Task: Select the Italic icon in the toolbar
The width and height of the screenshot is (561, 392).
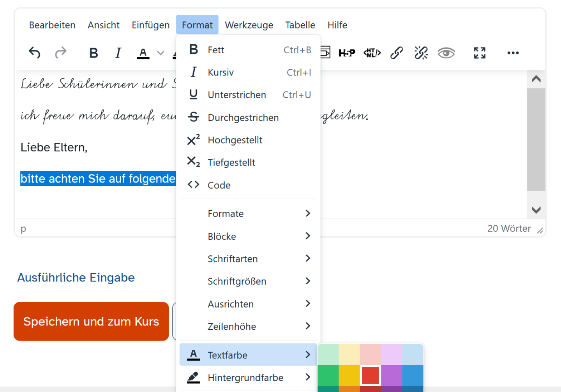Action: 118,53
